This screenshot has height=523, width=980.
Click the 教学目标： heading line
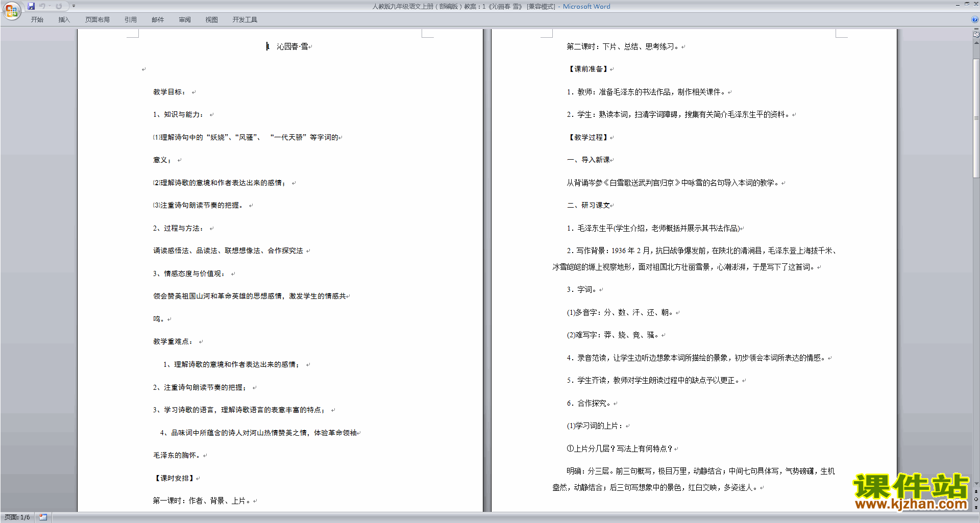[x=170, y=92]
